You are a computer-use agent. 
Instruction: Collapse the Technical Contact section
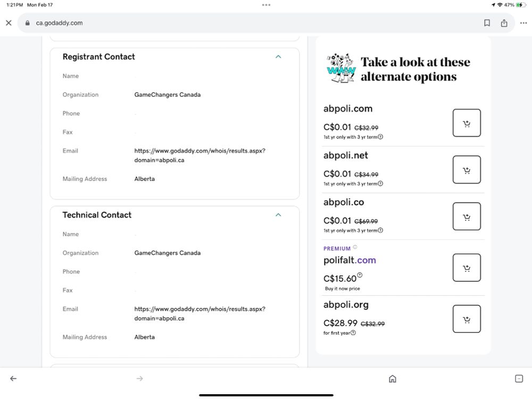[x=278, y=215]
